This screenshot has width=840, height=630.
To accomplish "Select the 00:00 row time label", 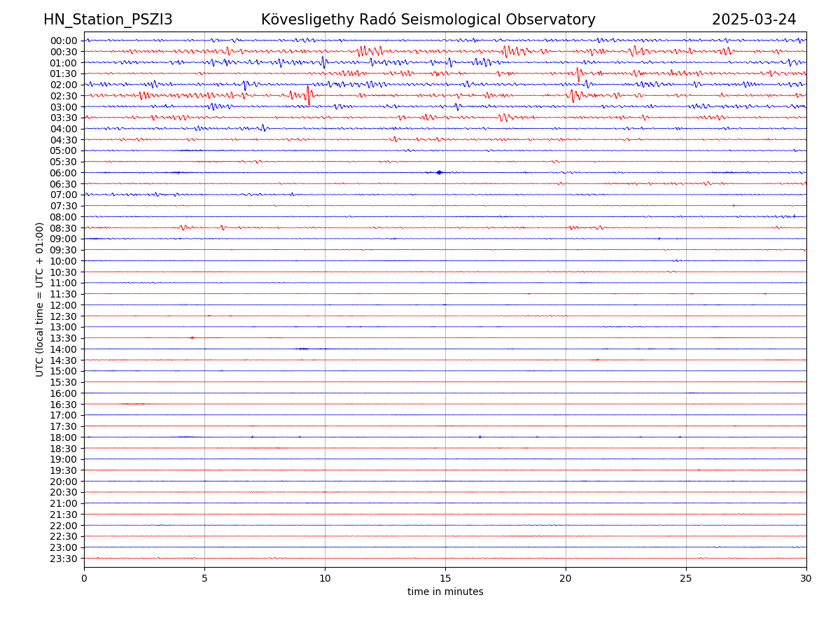I will click(64, 41).
